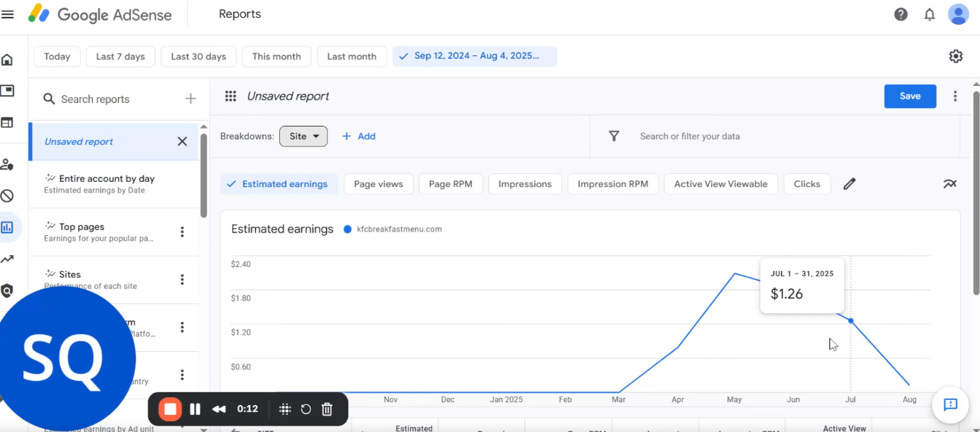Open the Sites sidebar icon
Viewport: 980px width, 432px height.
tap(7, 122)
